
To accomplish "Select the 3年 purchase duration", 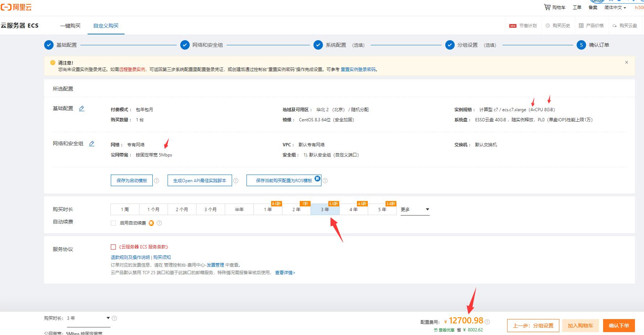I will 325,210.
